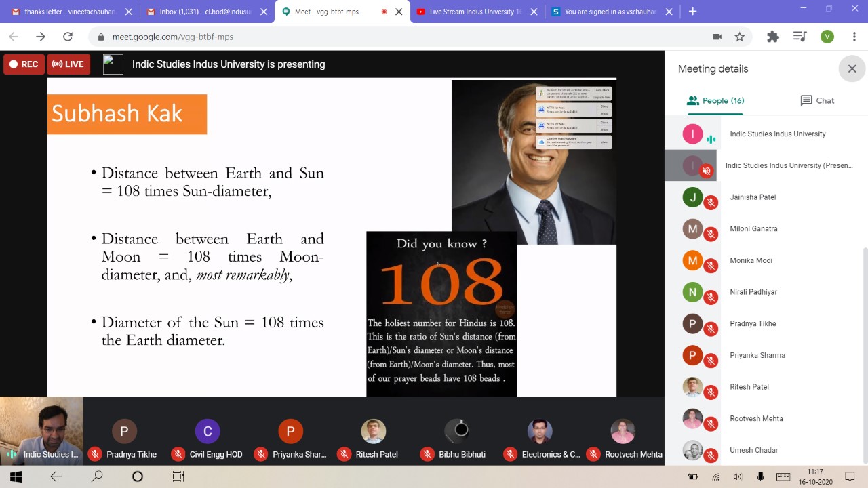Close the Meeting details panel

click(852, 68)
